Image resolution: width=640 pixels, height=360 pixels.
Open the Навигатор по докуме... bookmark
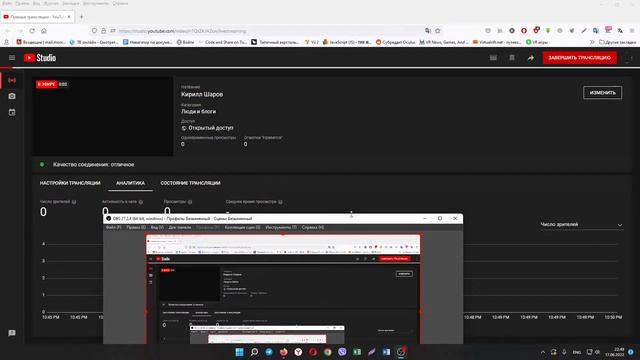coord(148,42)
